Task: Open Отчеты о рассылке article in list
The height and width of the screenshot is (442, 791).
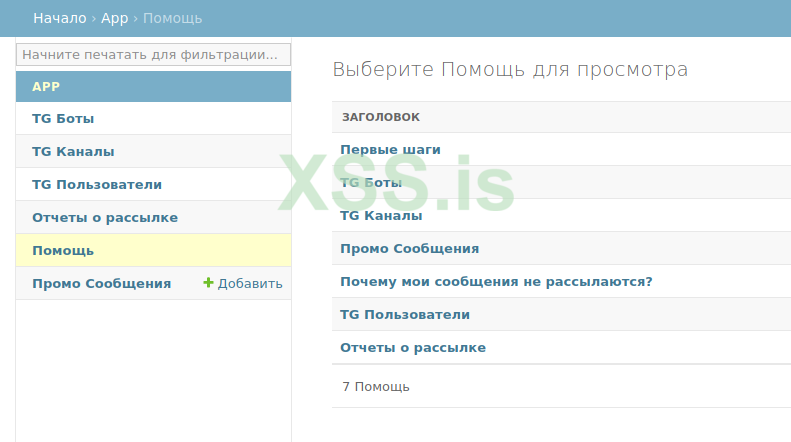Action: 413,348
